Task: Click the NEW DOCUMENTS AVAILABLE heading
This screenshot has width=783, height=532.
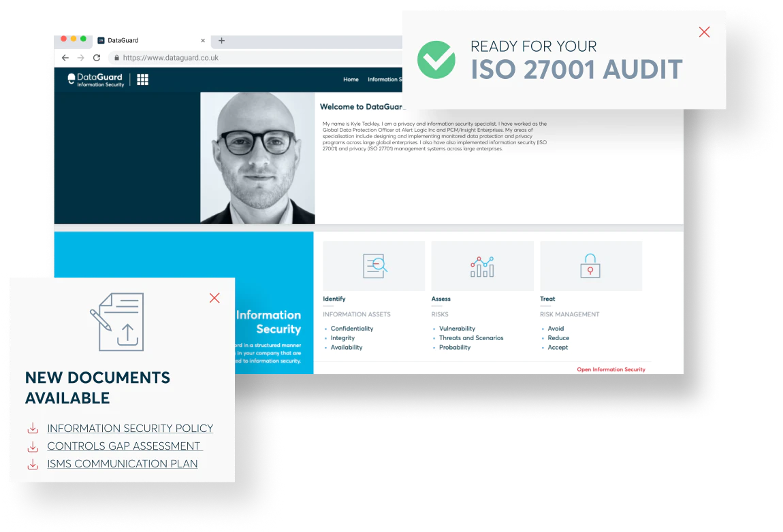Action: (98, 388)
